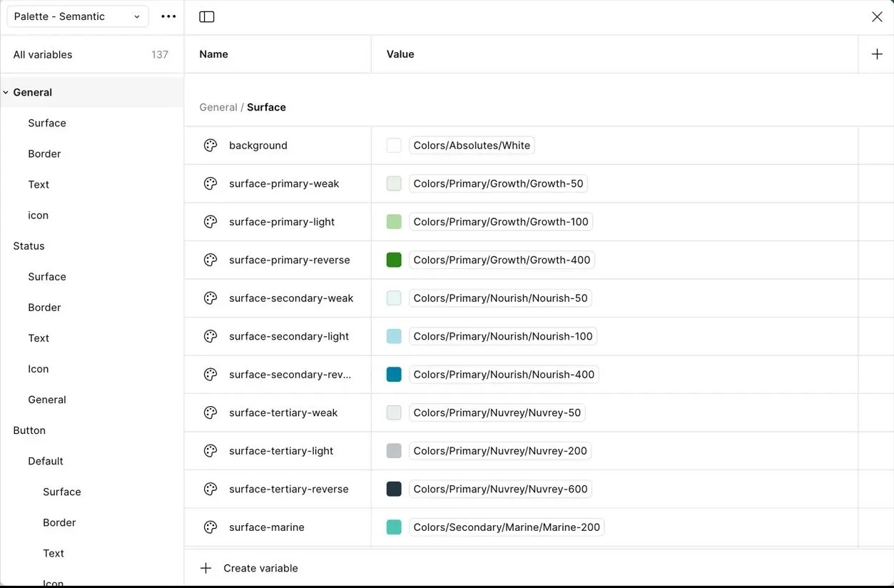The height and width of the screenshot is (588, 894).
Task: Select the Status group in sidebar
Action: (29, 245)
